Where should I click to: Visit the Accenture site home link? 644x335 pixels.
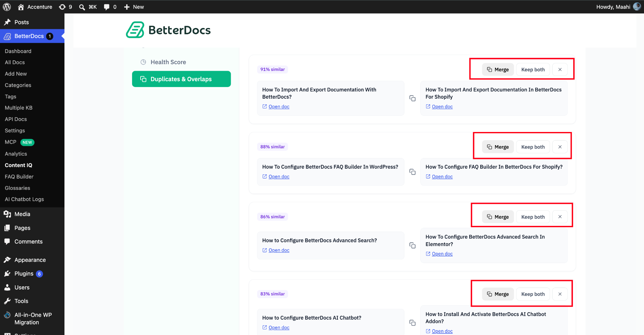pyautogui.click(x=35, y=7)
